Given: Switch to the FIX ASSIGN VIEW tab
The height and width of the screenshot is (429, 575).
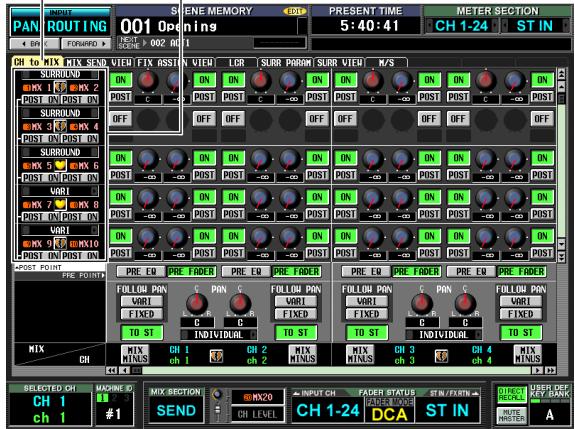Looking at the screenshot, I should tap(175, 63).
